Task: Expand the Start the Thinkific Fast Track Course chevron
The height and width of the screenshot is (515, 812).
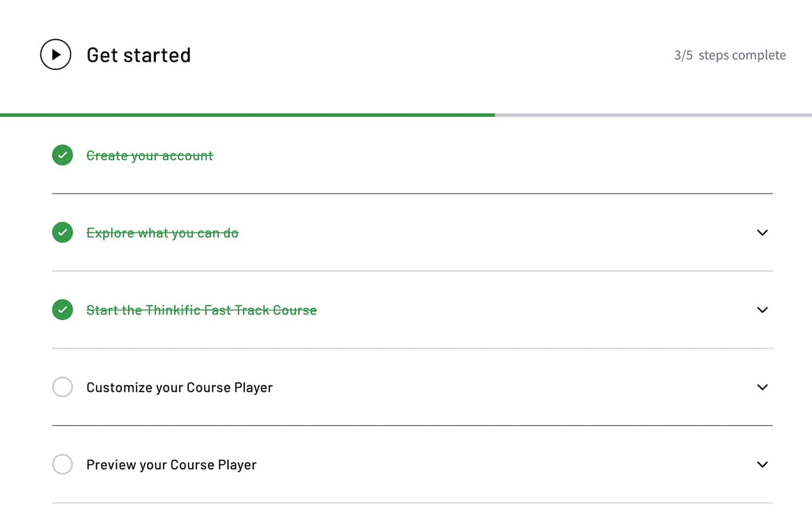Action: click(x=762, y=310)
